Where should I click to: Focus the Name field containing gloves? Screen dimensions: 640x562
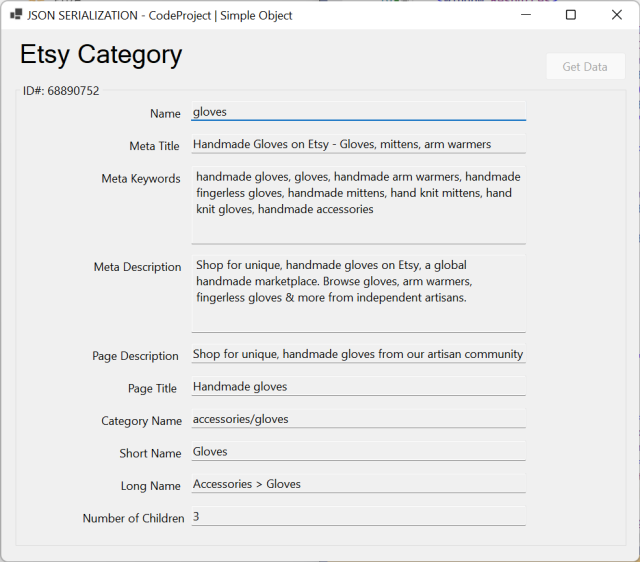pos(358,111)
